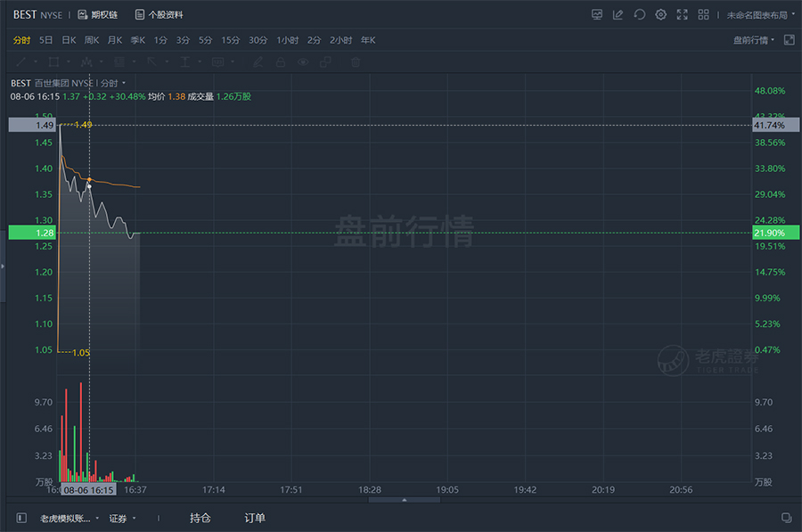802x532 pixels.
Task: Toggle drawings visibility eye icon
Action: coord(303,62)
